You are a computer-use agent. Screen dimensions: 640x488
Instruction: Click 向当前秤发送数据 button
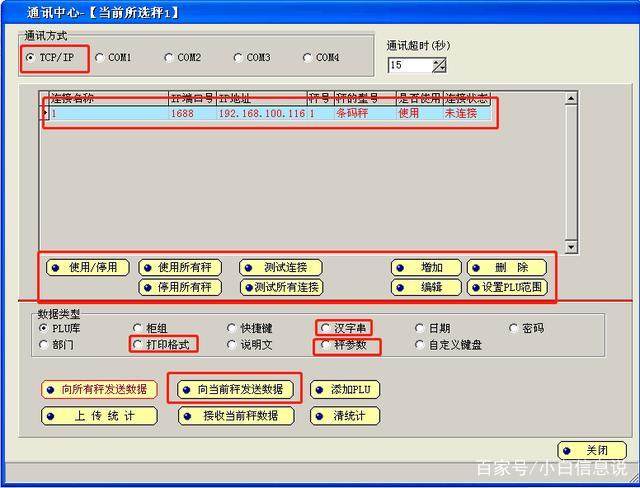point(233,389)
